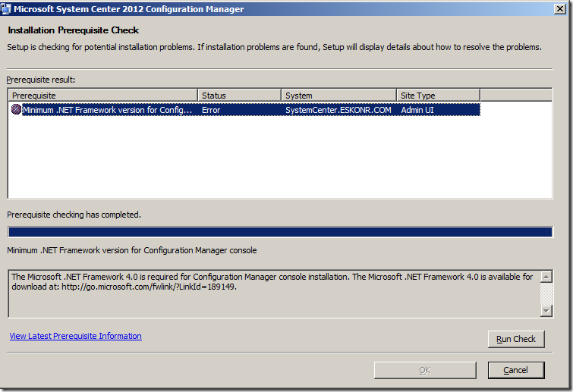This screenshot has height=392, width=573.
Task: Click the 'Installation Prerequisite Check' heading
Action: (x=74, y=30)
